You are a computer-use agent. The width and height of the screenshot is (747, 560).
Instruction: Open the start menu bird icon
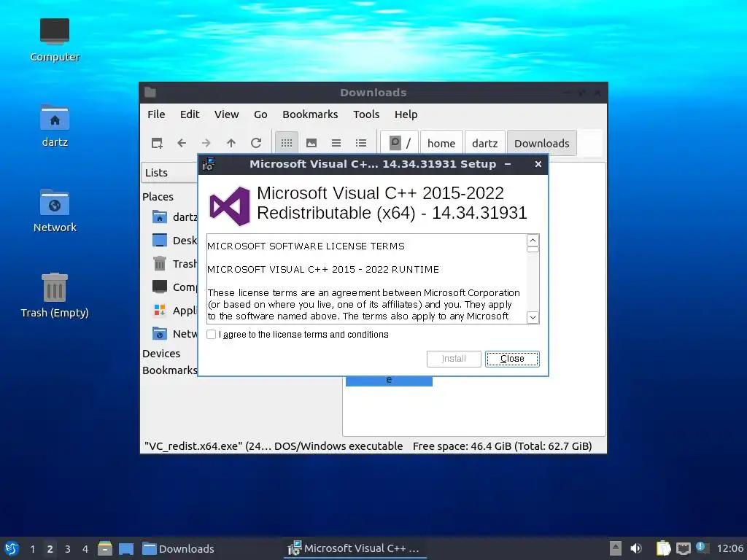(12, 548)
